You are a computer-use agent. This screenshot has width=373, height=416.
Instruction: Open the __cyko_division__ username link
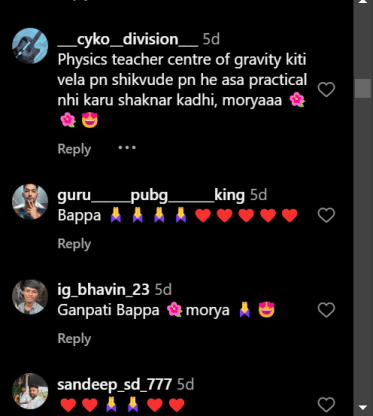coord(128,40)
